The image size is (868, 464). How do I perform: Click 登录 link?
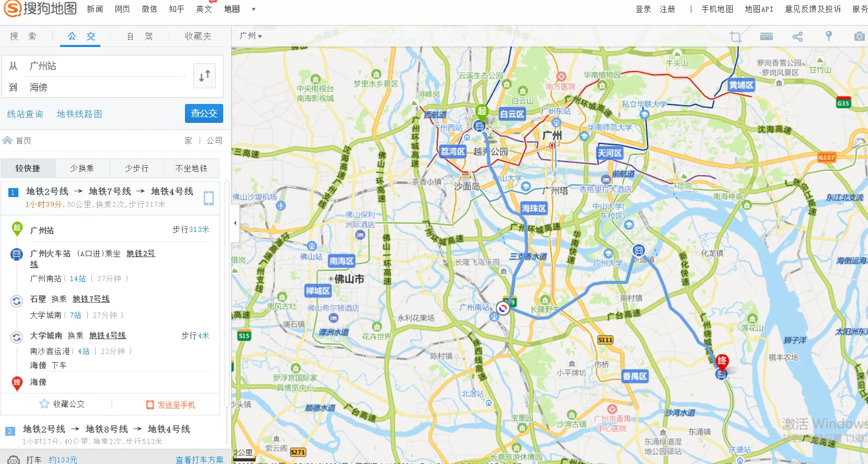pos(643,9)
